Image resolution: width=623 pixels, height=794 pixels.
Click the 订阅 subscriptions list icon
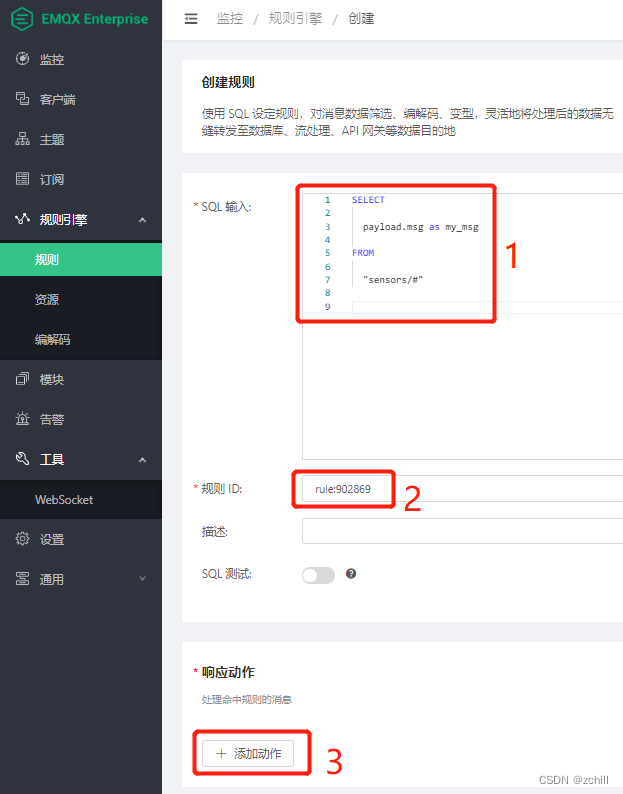point(22,179)
